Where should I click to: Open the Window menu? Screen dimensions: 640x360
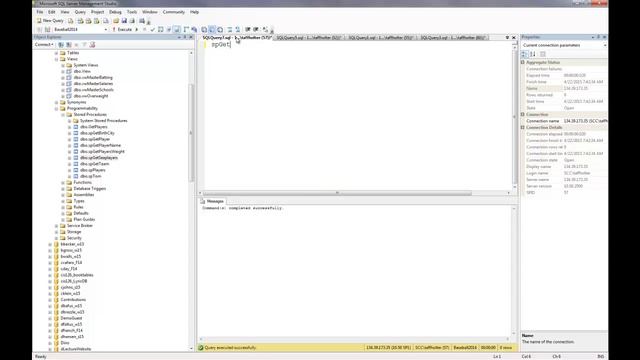150,12
